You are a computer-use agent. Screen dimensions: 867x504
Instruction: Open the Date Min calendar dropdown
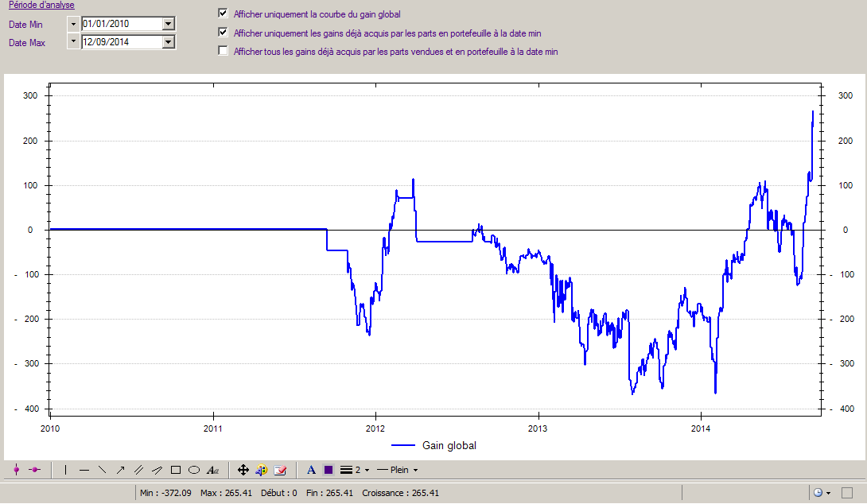pyautogui.click(x=168, y=24)
